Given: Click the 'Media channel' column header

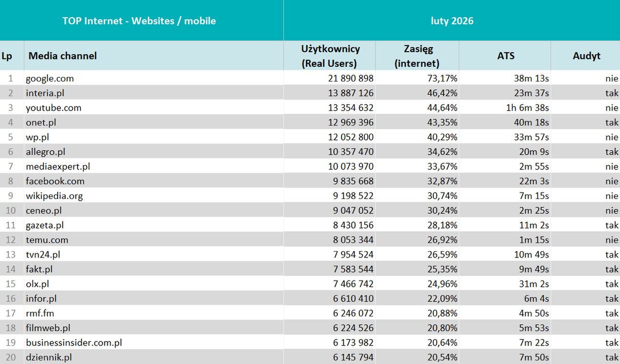Looking at the screenshot, I should [62, 56].
